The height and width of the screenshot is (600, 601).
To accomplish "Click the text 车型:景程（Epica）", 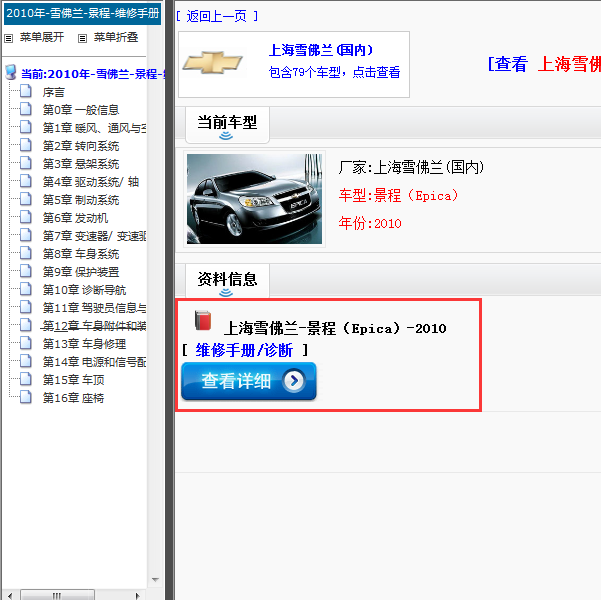I will point(398,196).
